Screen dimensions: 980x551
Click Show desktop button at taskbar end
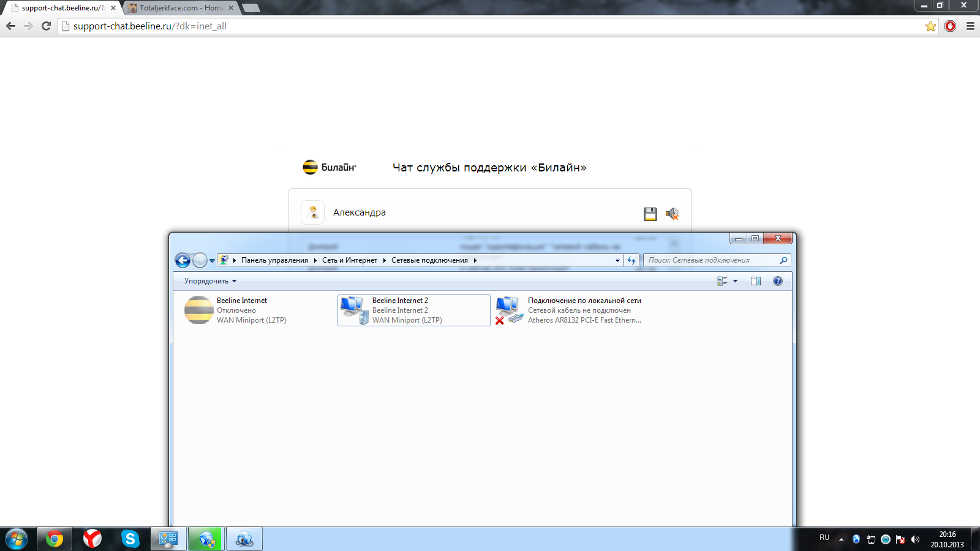pyautogui.click(x=975, y=539)
